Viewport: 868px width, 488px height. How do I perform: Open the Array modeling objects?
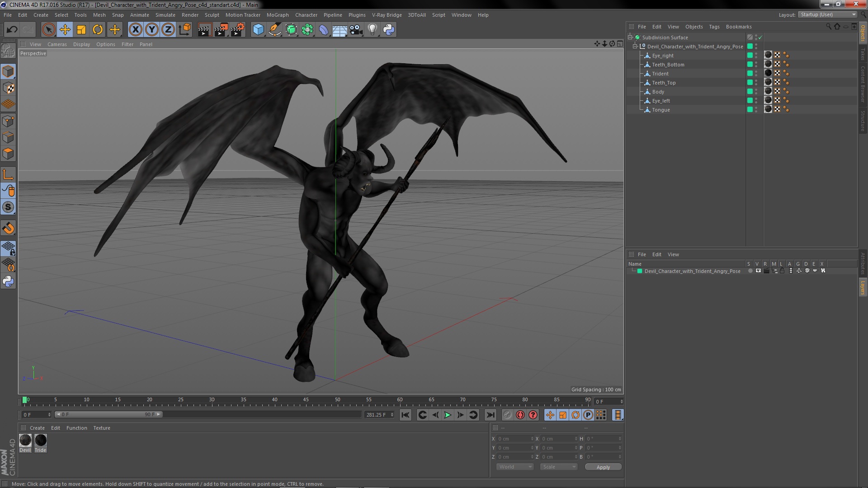pyautogui.click(x=307, y=30)
